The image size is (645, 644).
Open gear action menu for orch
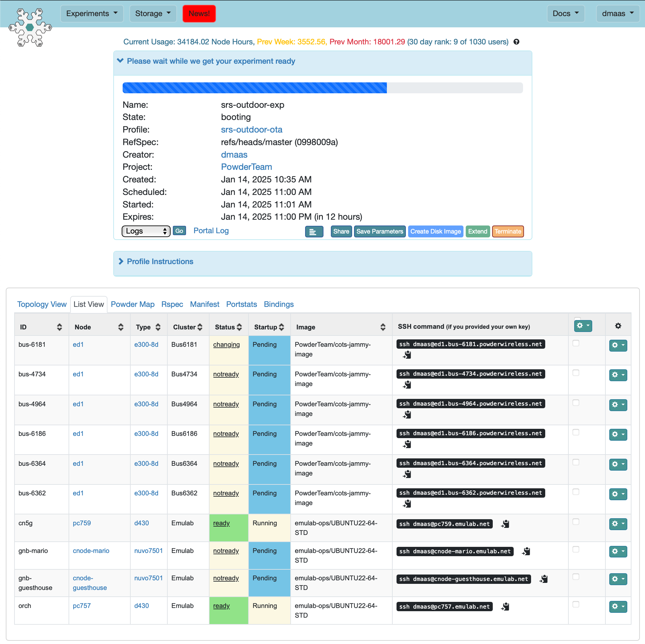(x=618, y=607)
